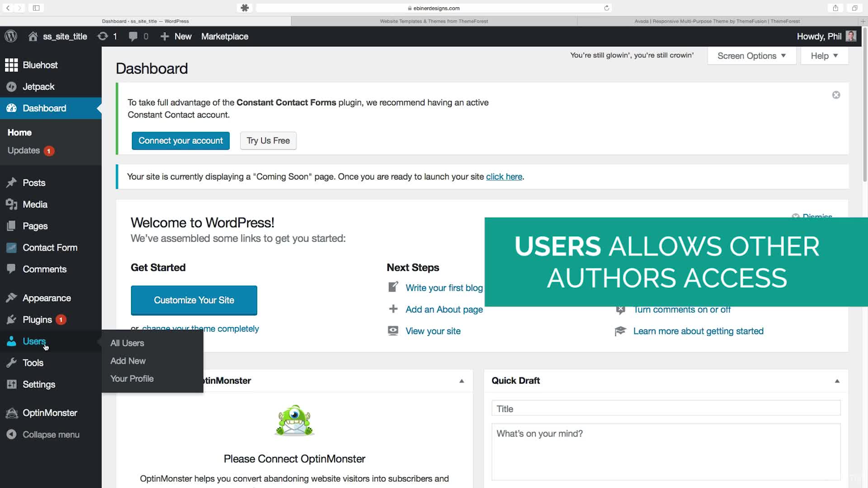Click Howdy, Phil account menu
This screenshot has height=488, width=868.
[826, 36]
